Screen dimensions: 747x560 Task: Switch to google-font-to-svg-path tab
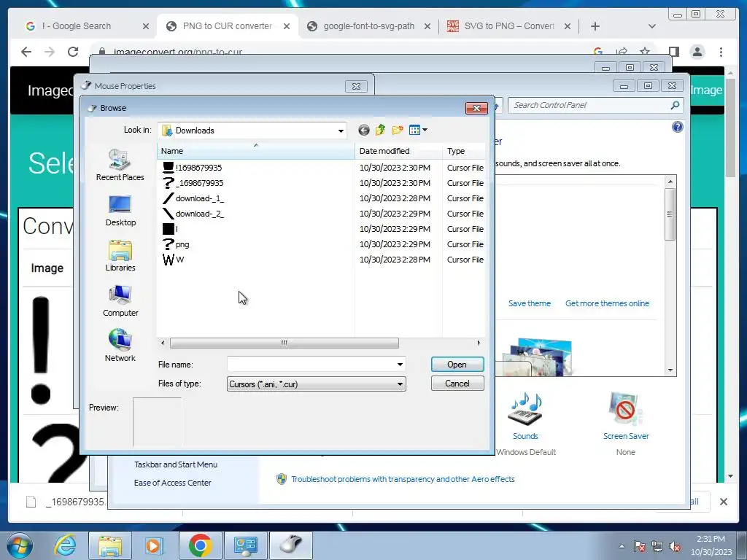coord(368,26)
